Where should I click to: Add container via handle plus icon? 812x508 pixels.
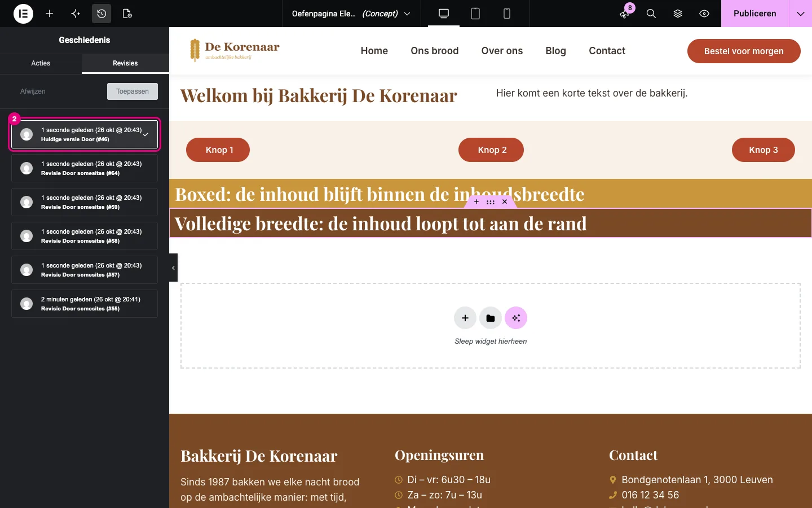click(x=476, y=202)
